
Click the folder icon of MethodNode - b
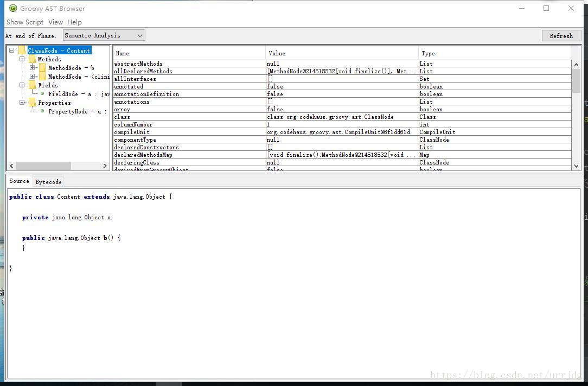click(x=42, y=67)
